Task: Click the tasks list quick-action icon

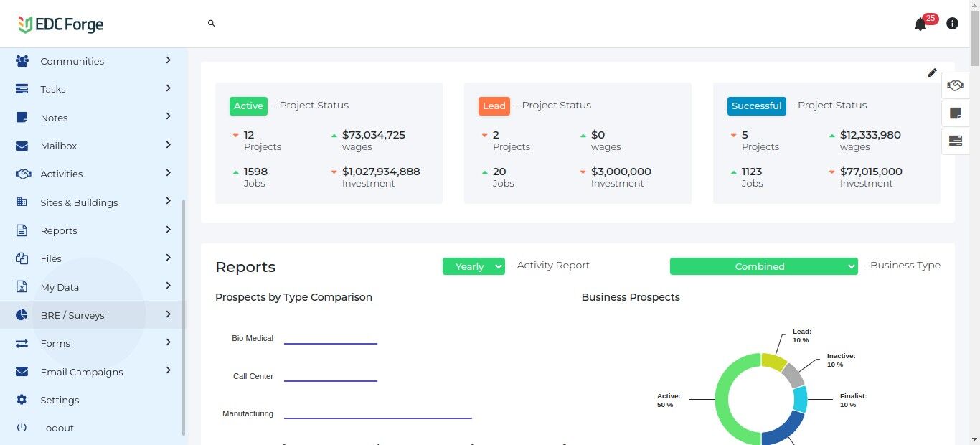Action: click(955, 141)
